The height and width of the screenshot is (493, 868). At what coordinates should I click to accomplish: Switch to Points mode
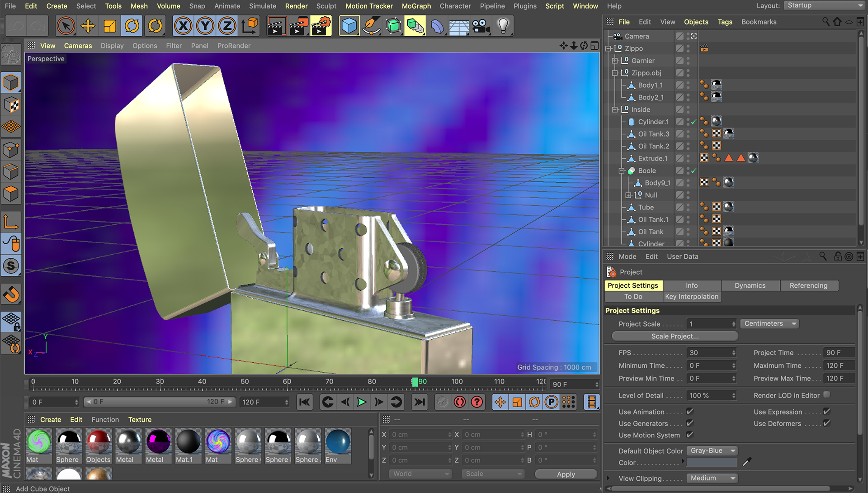pos(11,150)
